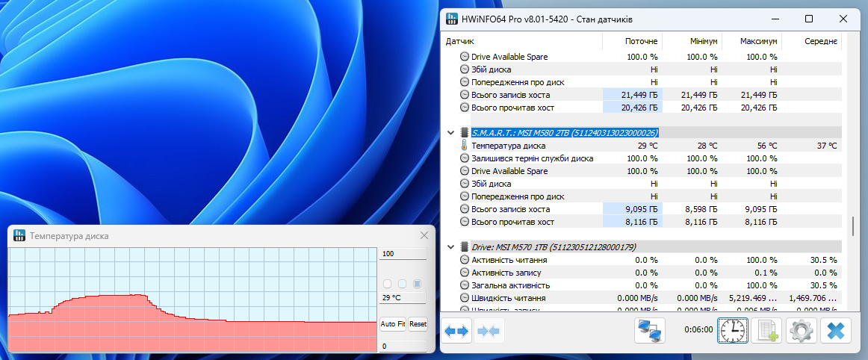This screenshot has height=360, width=868.
Task: Pick the pink color swatch in the graph window
Action: point(388,284)
